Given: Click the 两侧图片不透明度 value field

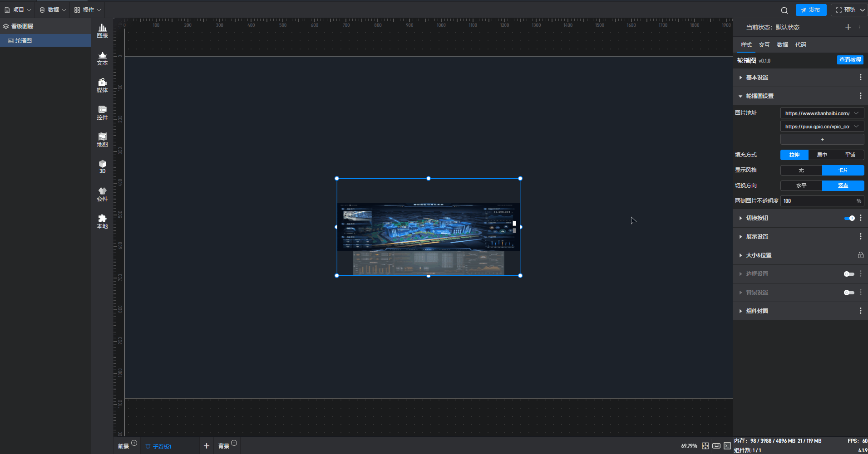Looking at the screenshot, I should [x=817, y=201].
